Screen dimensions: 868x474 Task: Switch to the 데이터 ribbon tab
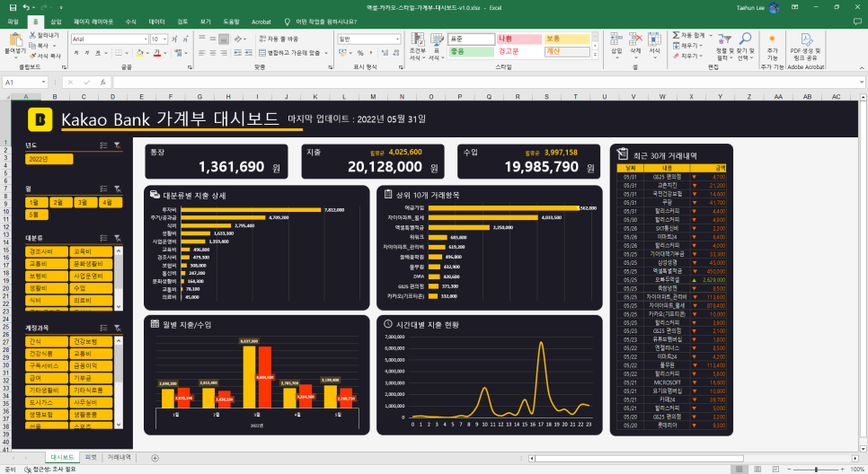click(156, 22)
